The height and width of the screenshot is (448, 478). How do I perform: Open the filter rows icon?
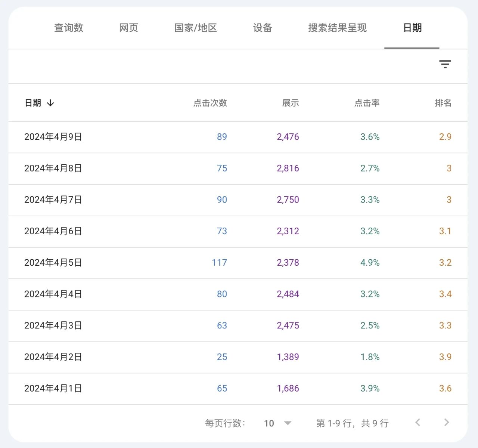click(x=445, y=64)
